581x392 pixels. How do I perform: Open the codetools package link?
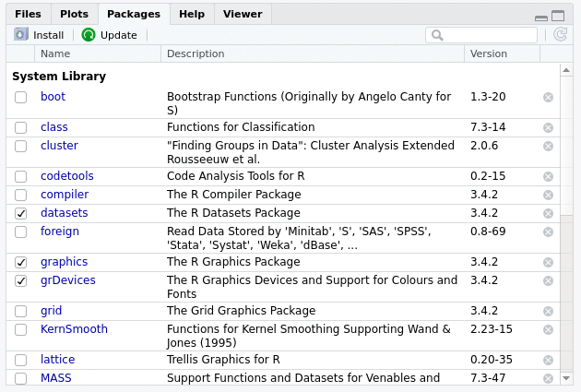(x=66, y=176)
